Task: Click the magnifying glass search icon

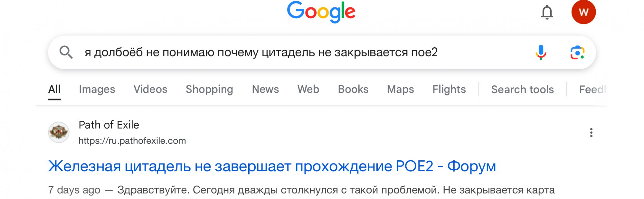Action: (x=66, y=52)
